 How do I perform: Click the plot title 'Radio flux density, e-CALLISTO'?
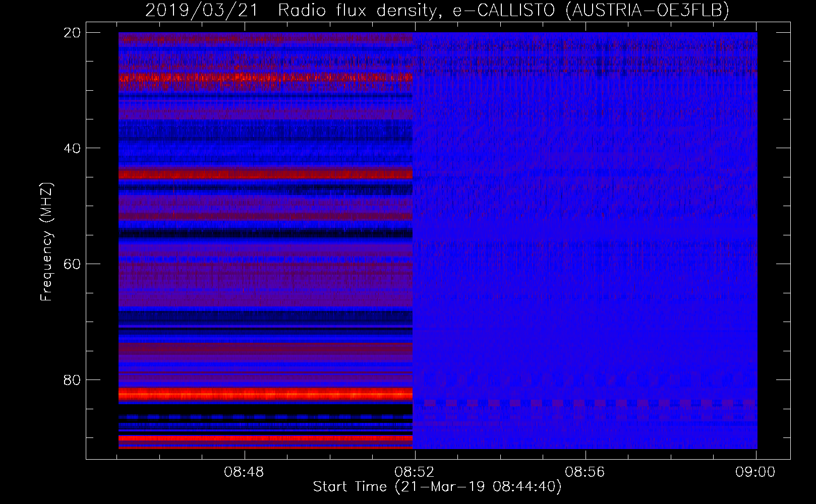[416, 11]
